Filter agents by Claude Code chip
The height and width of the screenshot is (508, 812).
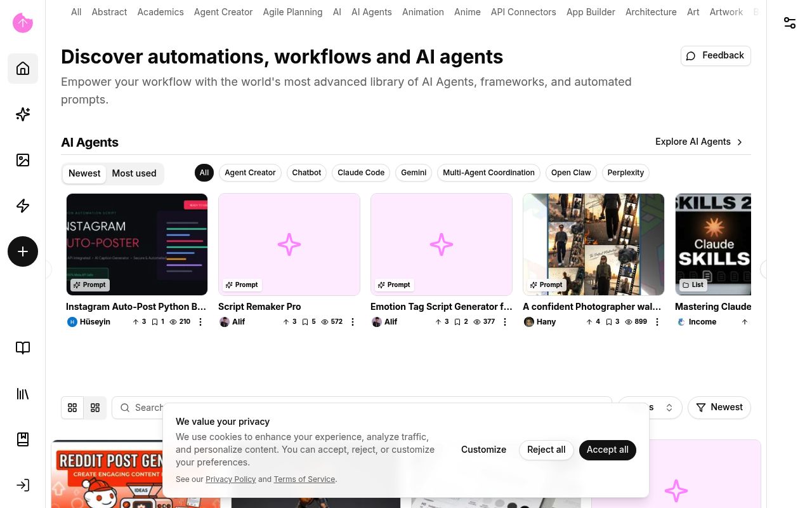pyautogui.click(x=361, y=173)
